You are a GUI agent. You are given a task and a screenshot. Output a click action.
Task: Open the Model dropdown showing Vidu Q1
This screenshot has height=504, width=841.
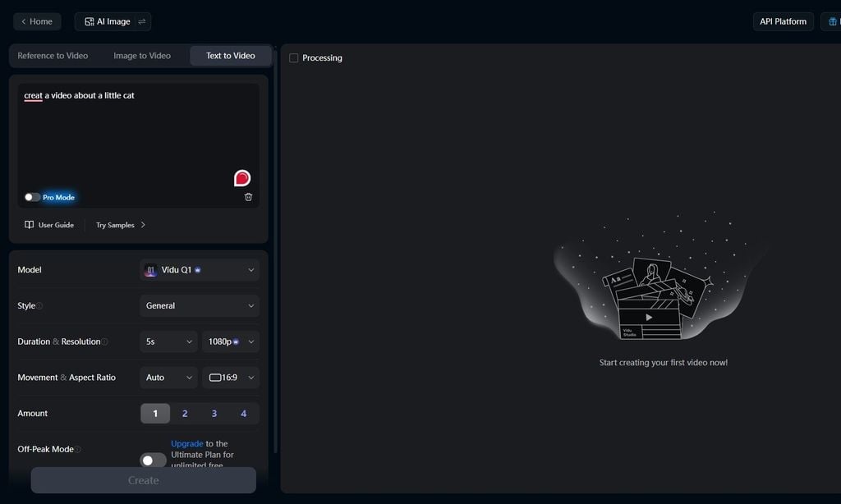[x=200, y=270]
